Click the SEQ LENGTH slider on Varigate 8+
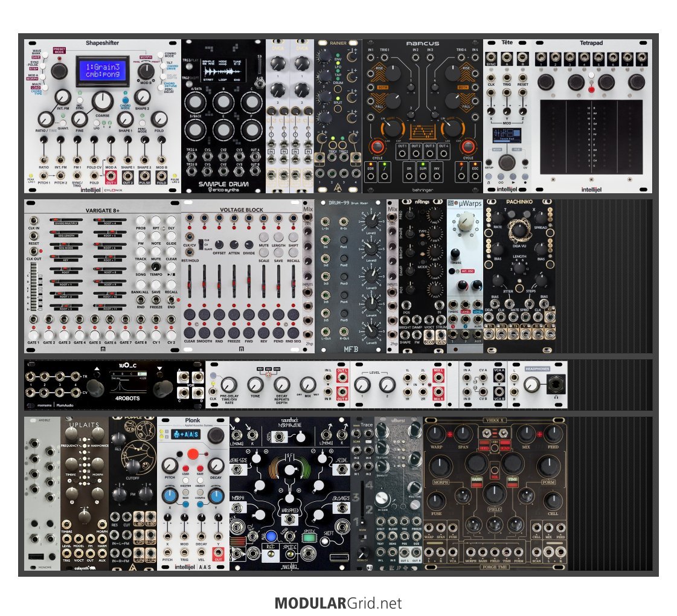 tap(66, 233)
